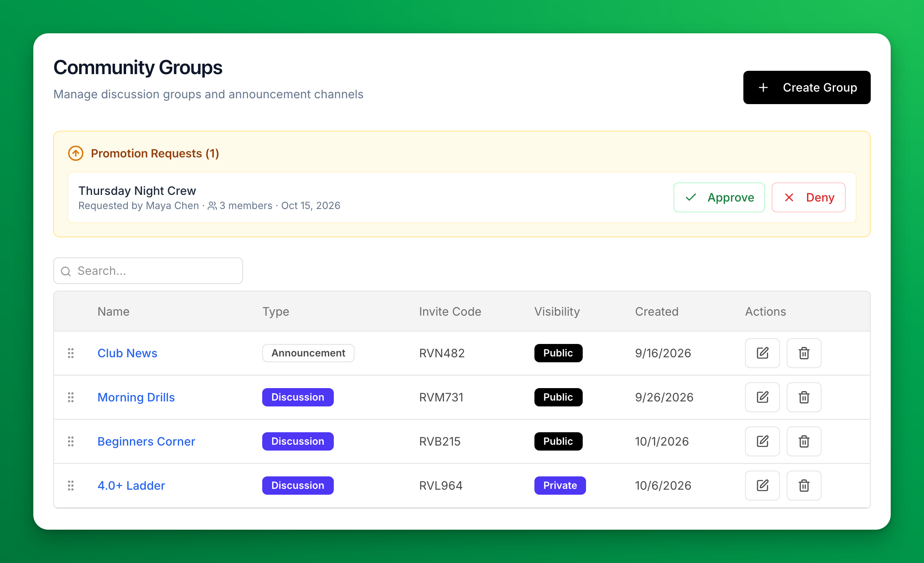Edit the Morning Drills group
Image resolution: width=924 pixels, height=563 pixels.
point(762,397)
